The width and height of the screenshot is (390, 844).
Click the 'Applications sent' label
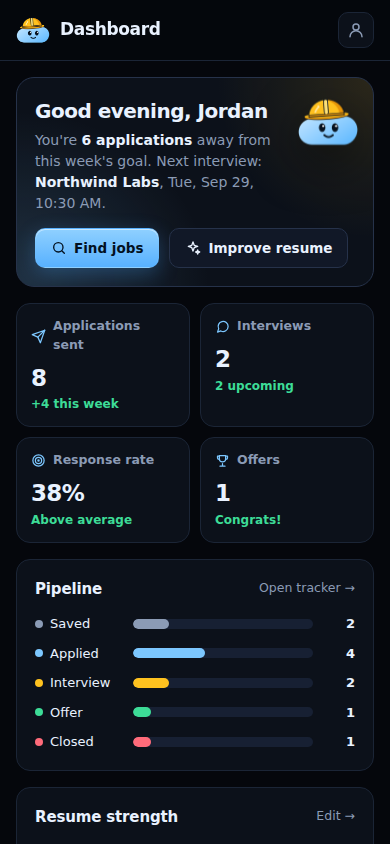click(96, 335)
